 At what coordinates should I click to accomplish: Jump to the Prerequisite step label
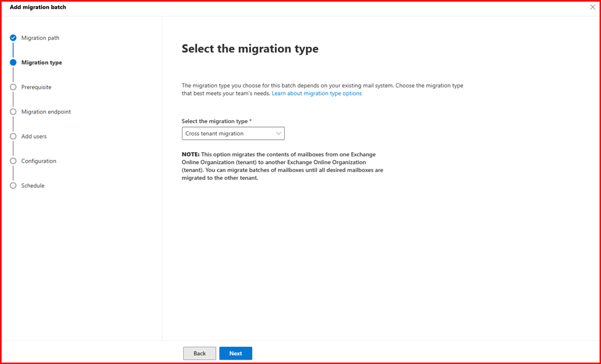click(36, 87)
